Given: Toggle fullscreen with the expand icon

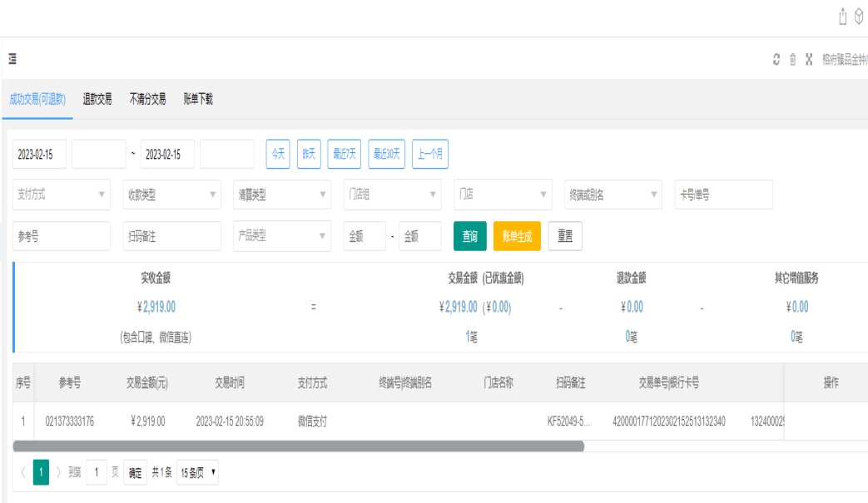Looking at the screenshot, I should click(x=808, y=60).
